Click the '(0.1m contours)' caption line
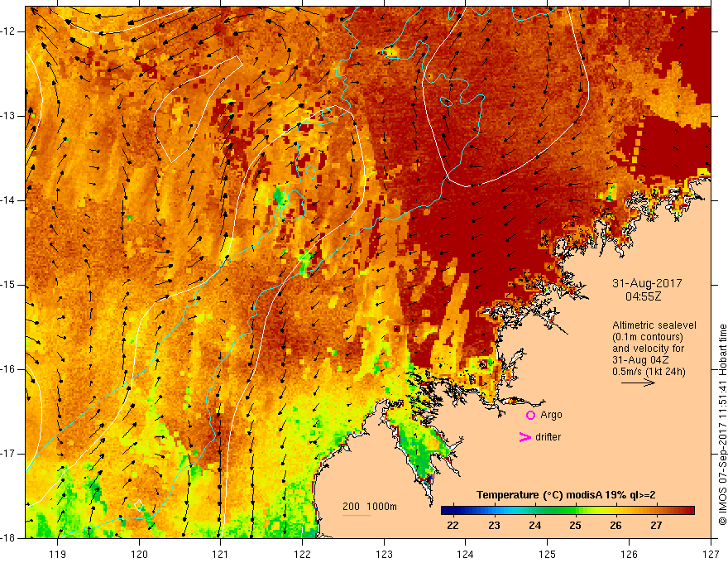Screen dimensions: 728x563 647,337
